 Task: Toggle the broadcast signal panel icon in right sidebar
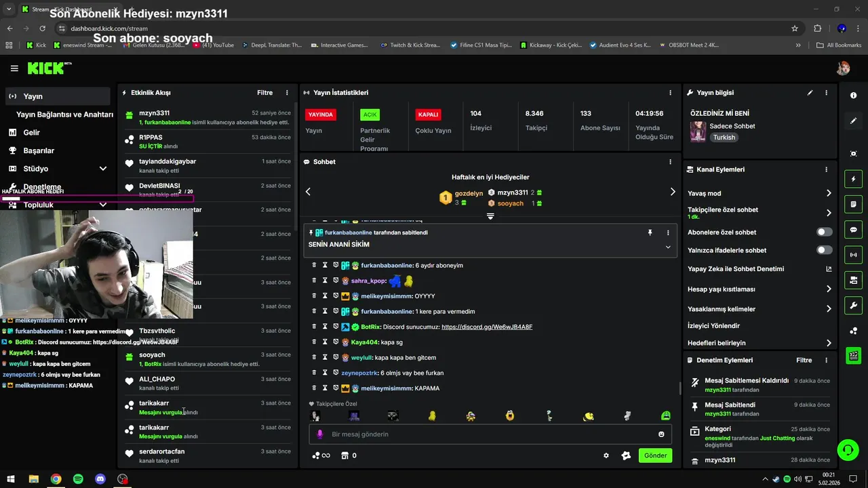point(853,255)
